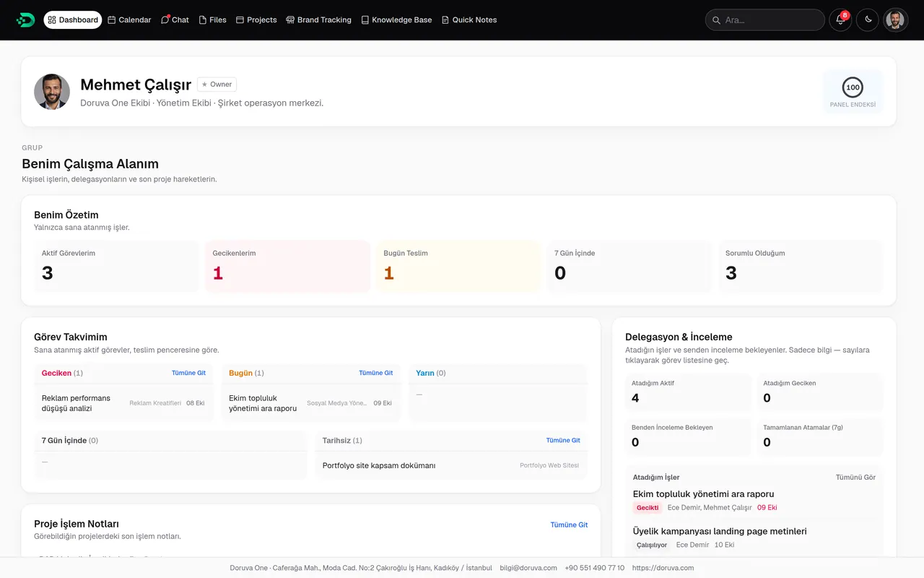
Task: Open the Chat section
Action: (x=175, y=20)
